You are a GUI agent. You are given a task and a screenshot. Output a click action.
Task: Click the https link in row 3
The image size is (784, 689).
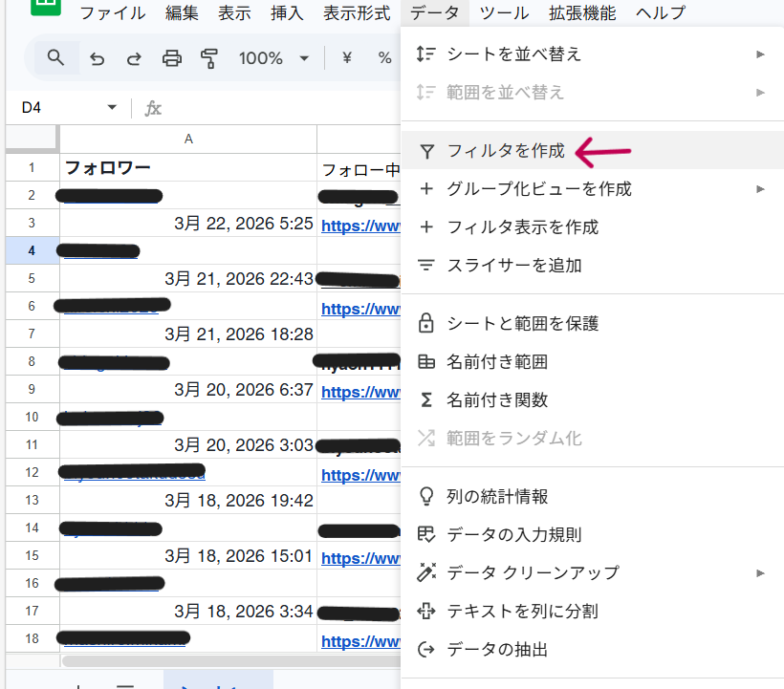click(359, 226)
